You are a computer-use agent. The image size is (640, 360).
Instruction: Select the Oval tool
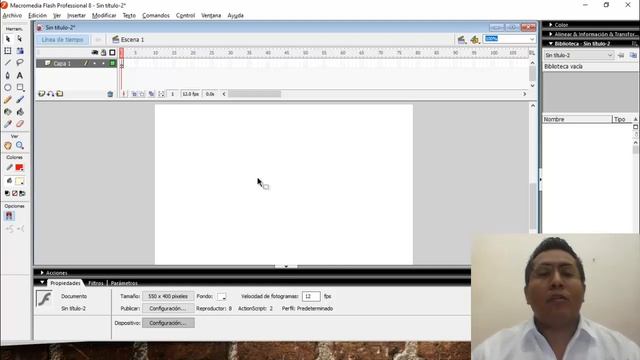pos(8,87)
